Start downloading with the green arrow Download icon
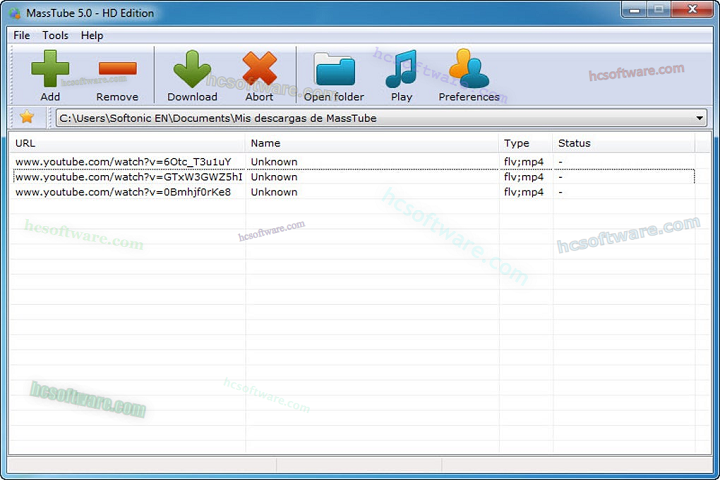 point(192,69)
